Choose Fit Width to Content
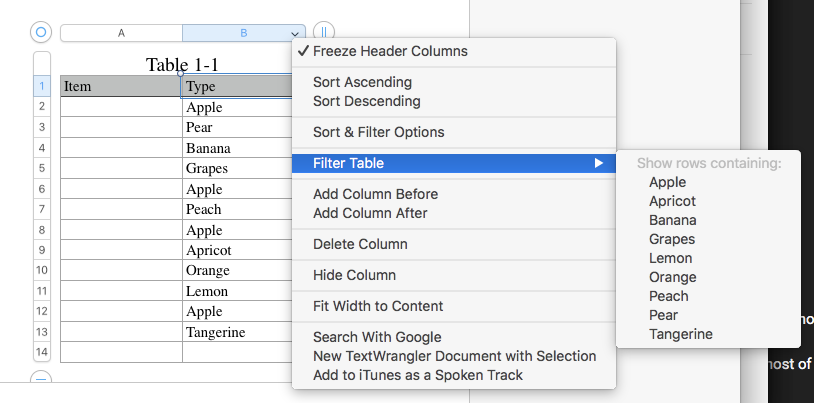Viewport: 814px width, 403px height. [x=377, y=306]
